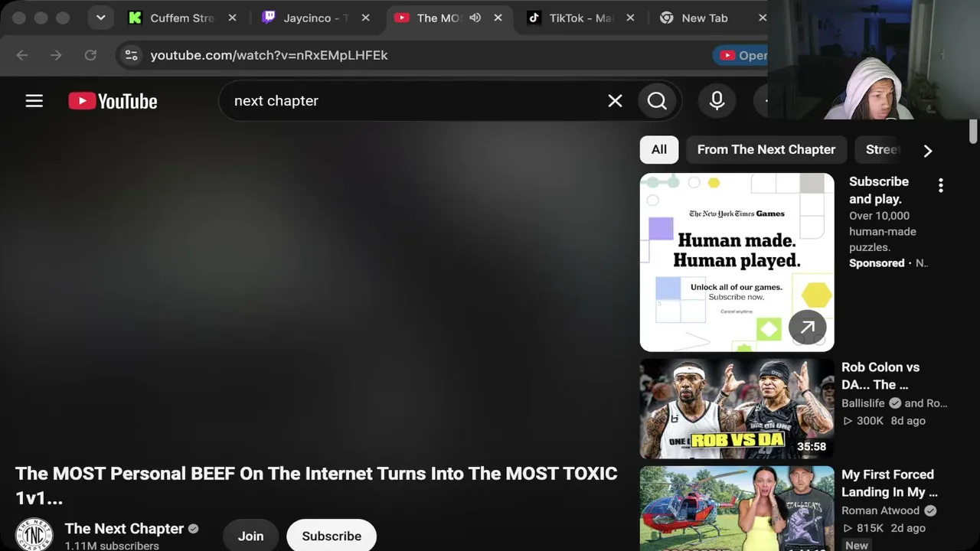Close the TikTok tab

click(x=631, y=18)
